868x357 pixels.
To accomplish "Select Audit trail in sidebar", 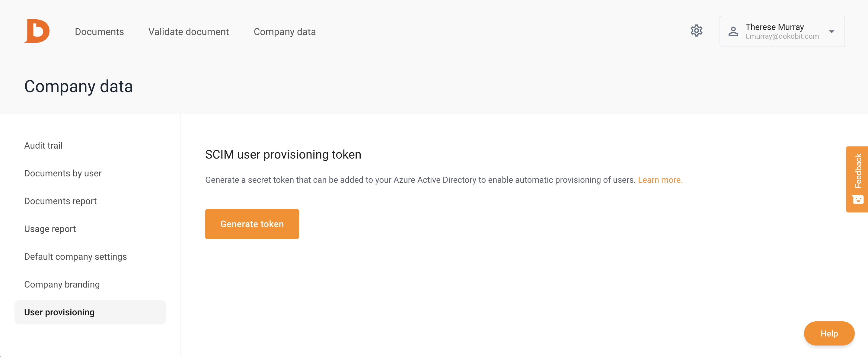I will (43, 145).
